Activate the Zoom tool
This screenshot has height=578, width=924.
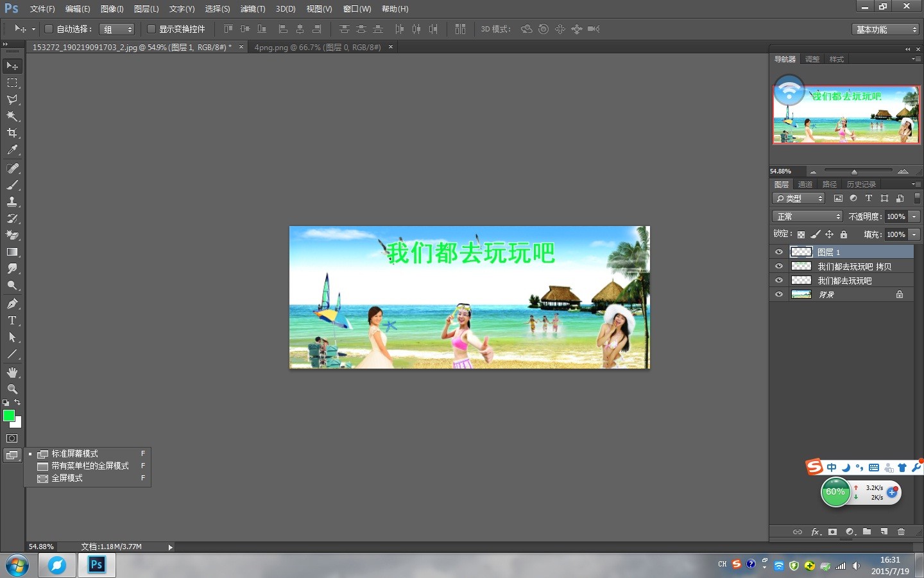coord(12,389)
